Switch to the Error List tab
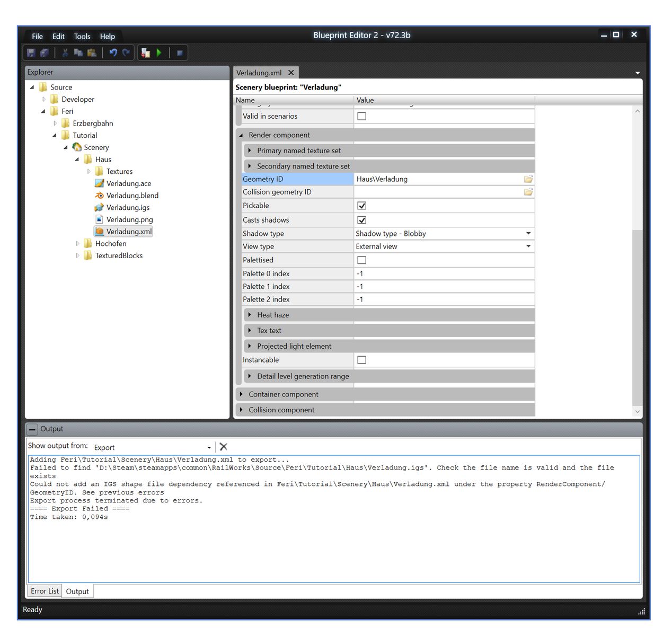 [45, 591]
